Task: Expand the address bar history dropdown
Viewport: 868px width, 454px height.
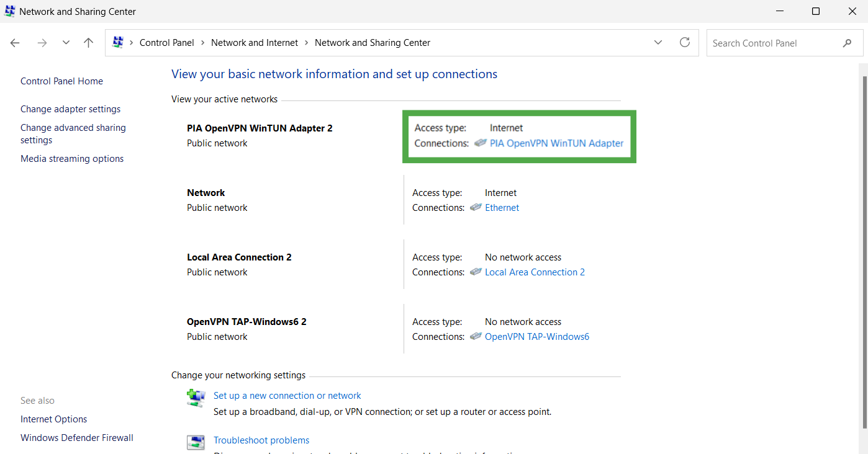Action: (x=658, y=42)
